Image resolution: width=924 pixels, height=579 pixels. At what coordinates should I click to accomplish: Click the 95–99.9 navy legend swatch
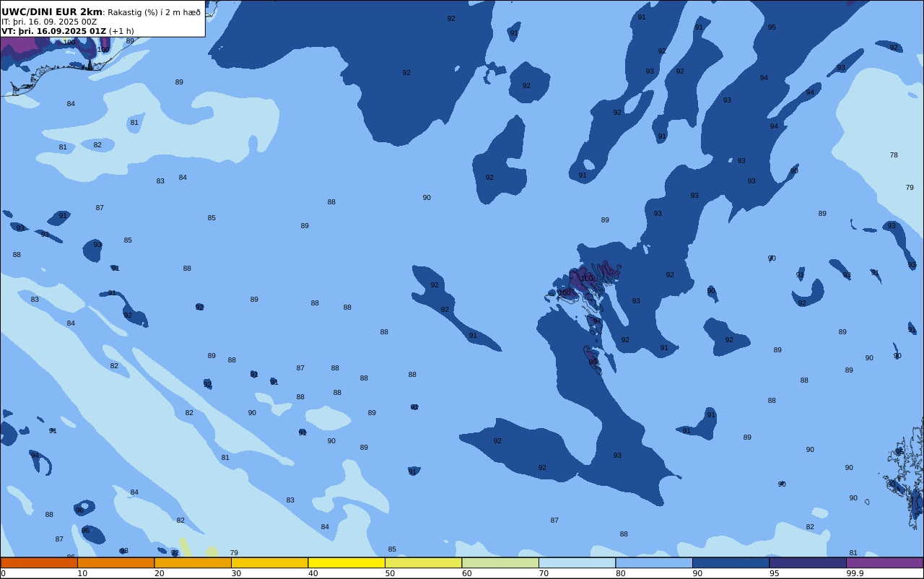(x=808, y=562)
